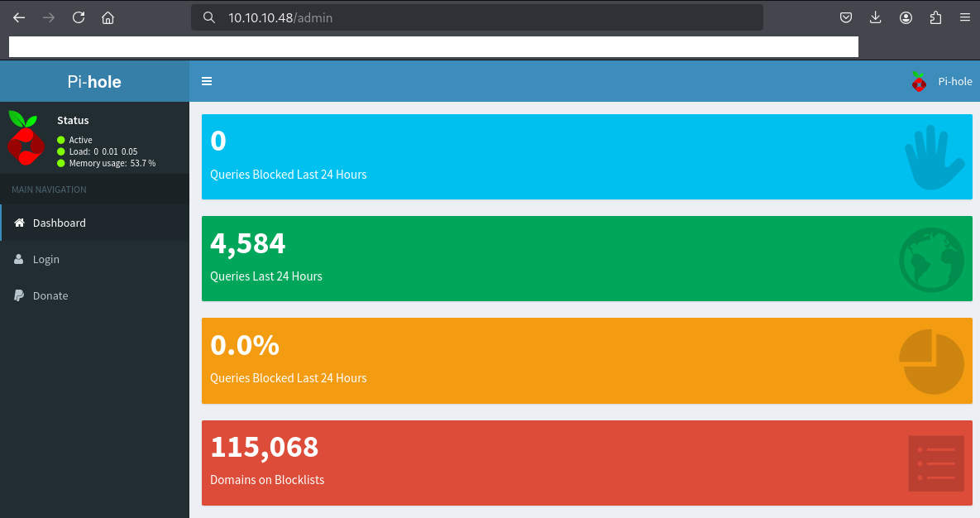Click the Pi-hole logo in sidebar
Viewport: 980px width, 518px height.
[x=26, y=137]
